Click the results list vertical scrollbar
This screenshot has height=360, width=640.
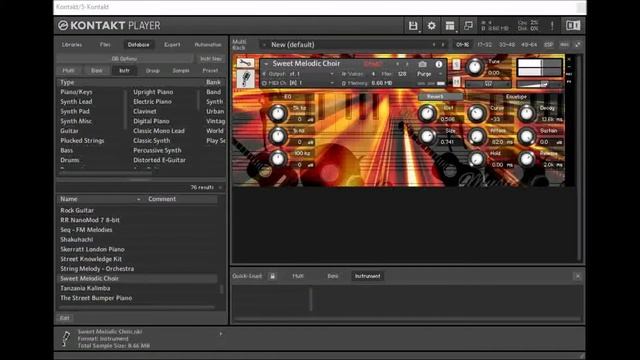coord(222,289)
